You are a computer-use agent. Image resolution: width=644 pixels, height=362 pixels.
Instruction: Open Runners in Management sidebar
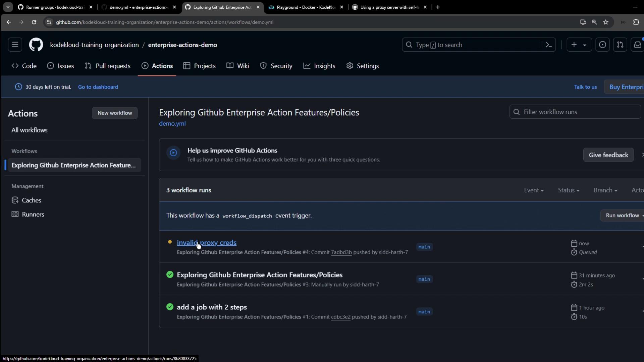click(x=33, y=214)
